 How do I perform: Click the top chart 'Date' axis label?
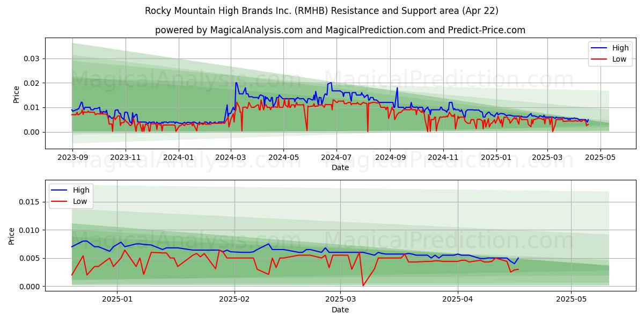(x=340, y=167)
